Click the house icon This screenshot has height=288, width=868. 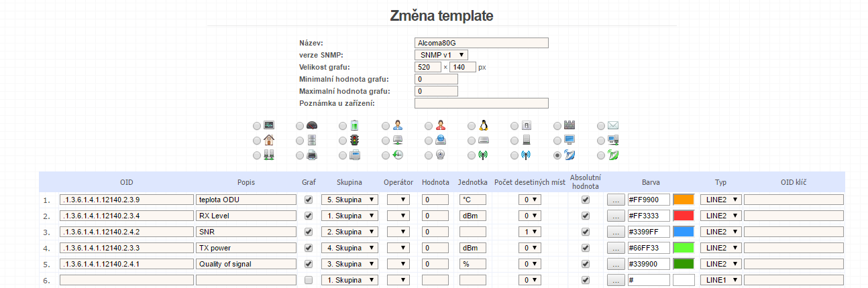269,140
